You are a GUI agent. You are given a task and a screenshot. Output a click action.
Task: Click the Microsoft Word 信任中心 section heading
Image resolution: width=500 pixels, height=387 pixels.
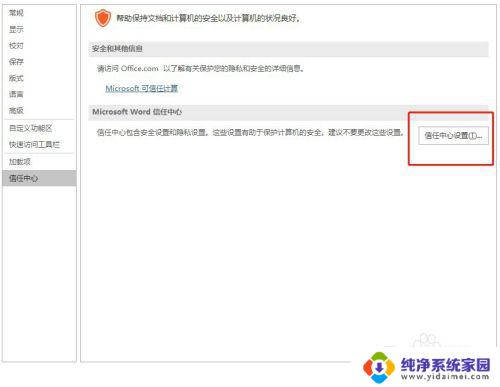tap(137, 112)
